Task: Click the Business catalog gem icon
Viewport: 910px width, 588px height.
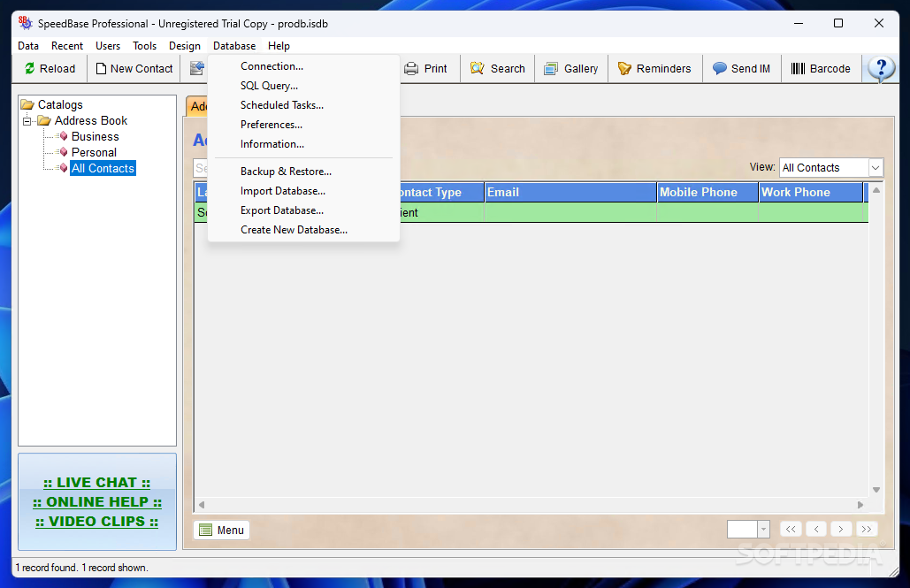Action: coord(64,136)
